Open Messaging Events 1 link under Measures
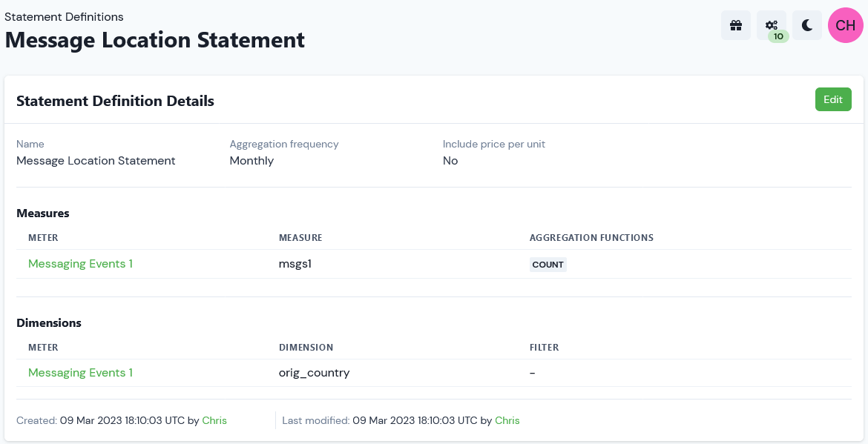 (x=80, y=264)
